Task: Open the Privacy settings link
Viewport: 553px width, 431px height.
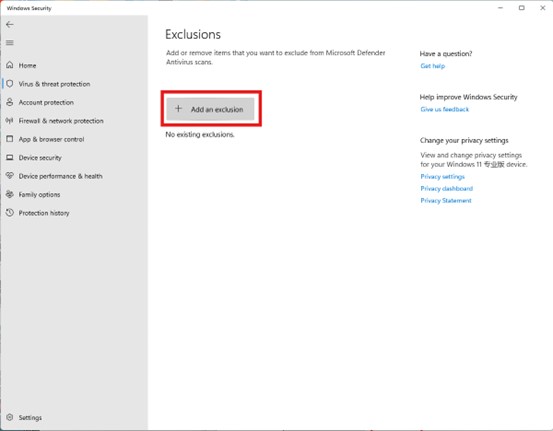Action: click(442, 176)
